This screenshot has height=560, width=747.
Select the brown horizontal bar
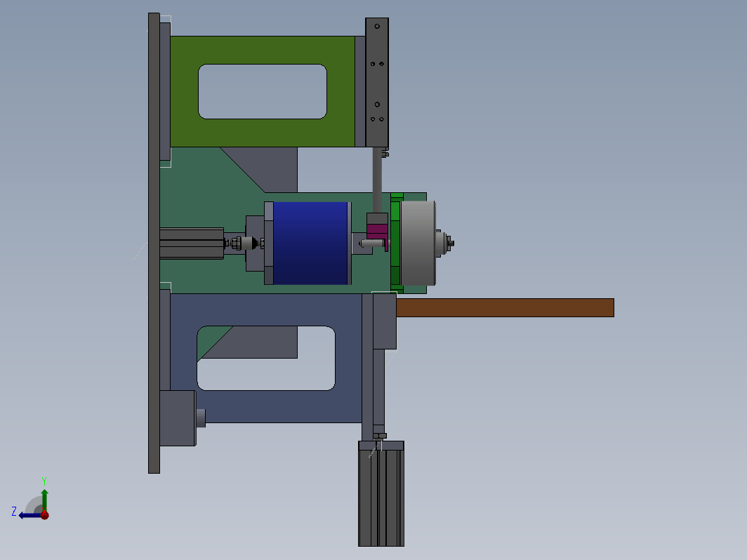click(505, 307)
